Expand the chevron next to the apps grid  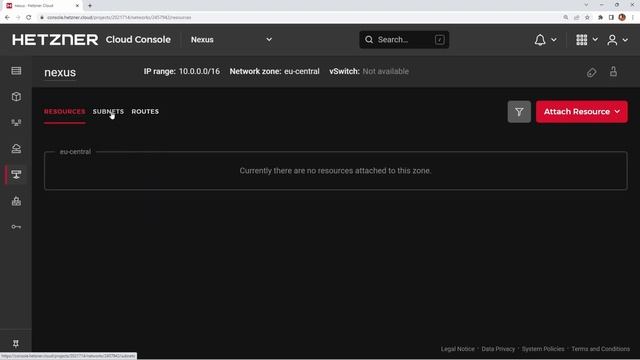(x=595, y=40)
